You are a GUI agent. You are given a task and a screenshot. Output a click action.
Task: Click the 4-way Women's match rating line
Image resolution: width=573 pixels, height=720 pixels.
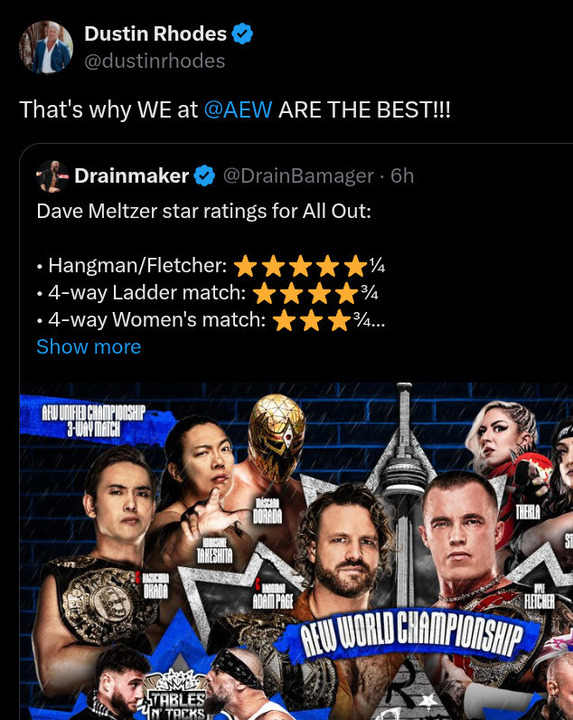point(211,320)
